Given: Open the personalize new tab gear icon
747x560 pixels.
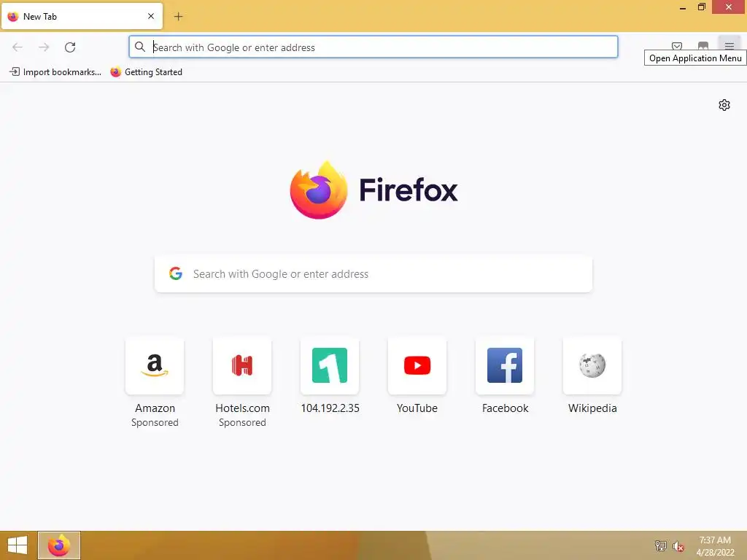Looking at the screenshot, I should pos(724,105).
